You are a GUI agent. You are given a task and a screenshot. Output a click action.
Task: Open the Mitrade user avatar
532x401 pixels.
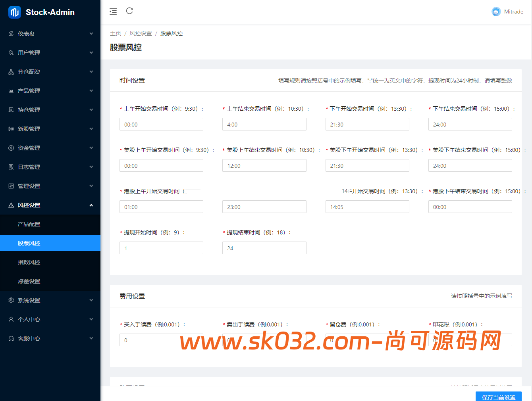(496, 12)
